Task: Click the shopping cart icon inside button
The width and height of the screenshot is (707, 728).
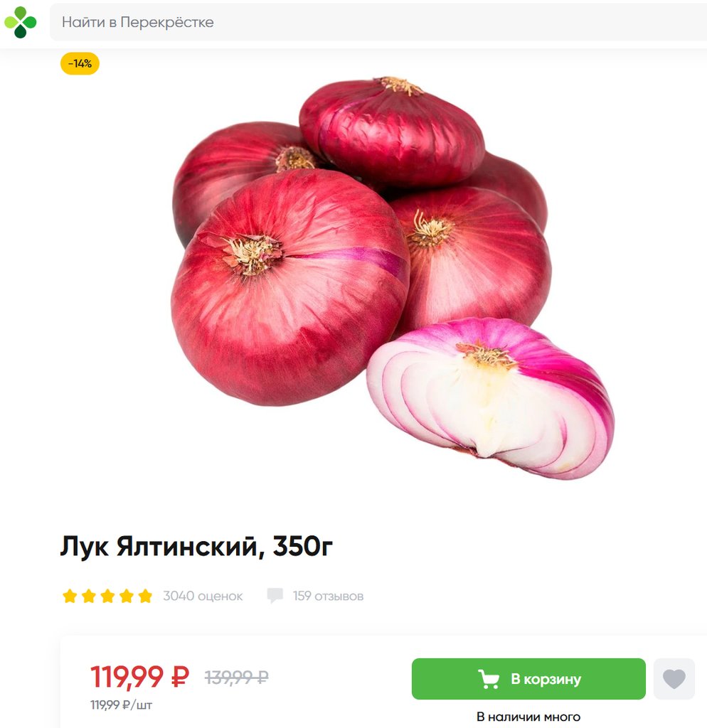Action: click(489, 679)
